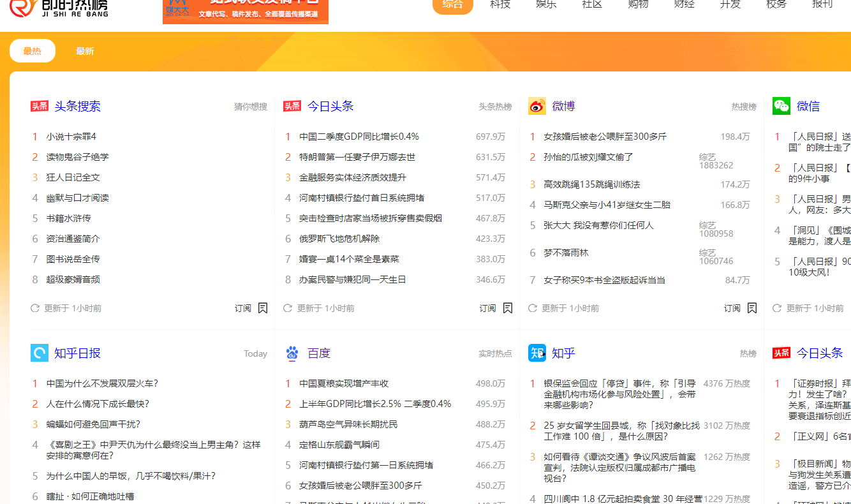Screen dimensions: 851x504
Task: Open 梦不落雨林 Weibo topic
Action: (566, 253)
